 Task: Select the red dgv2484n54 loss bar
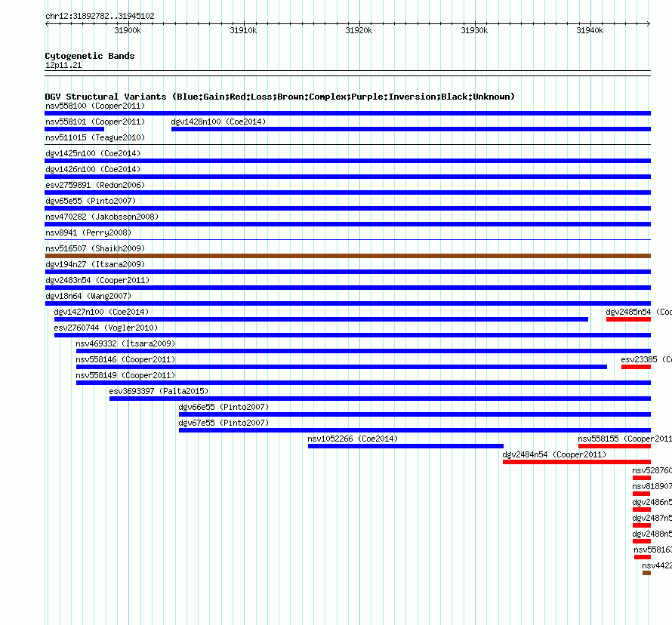point(577,462)
